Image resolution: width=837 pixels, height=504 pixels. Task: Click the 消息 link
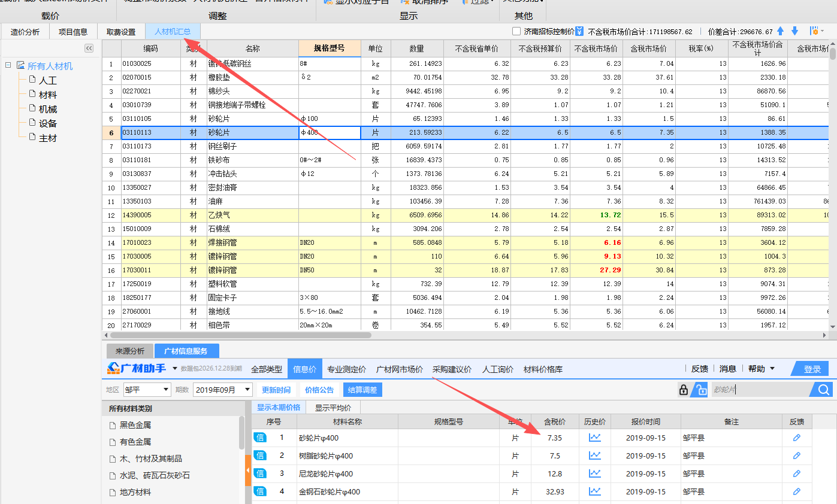point(727,369)
